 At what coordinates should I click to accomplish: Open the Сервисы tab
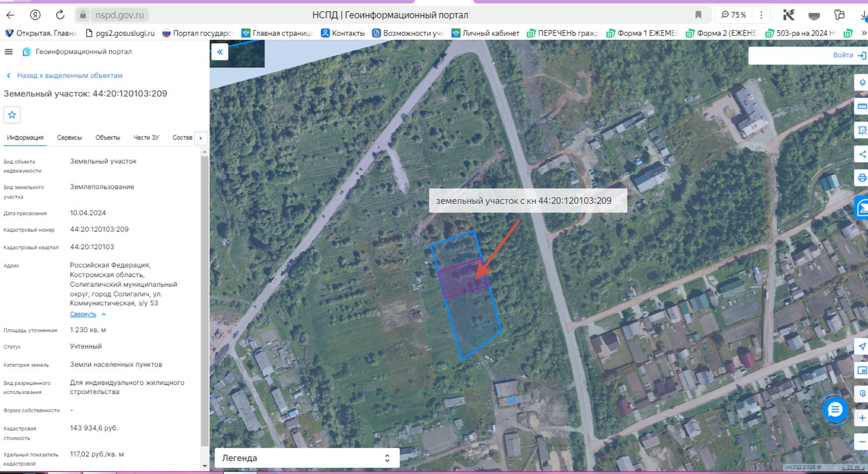pos(69,138)
